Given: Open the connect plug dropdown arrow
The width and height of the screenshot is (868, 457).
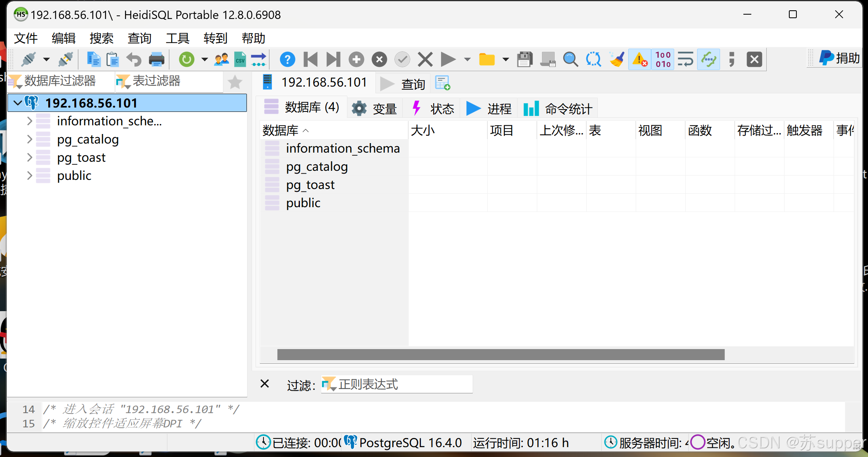Looking at the screenshot, I should 46,60.
